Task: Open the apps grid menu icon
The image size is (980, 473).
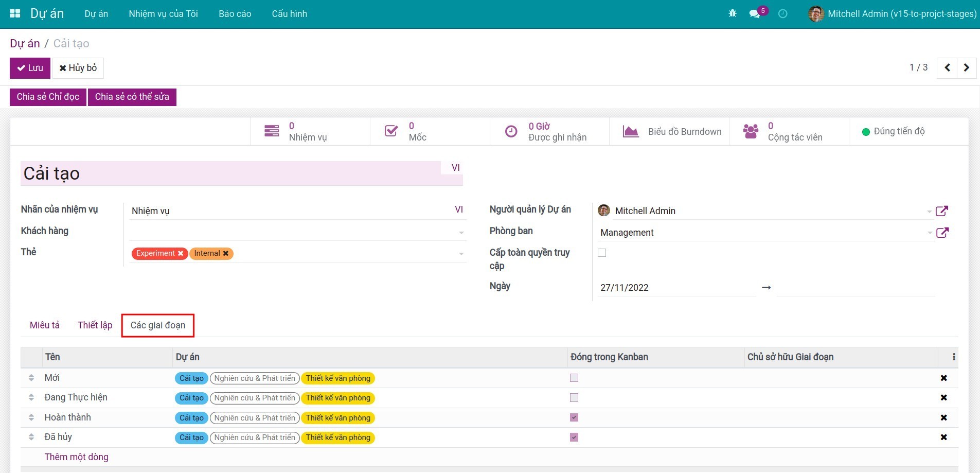Action: pos(15,14)
